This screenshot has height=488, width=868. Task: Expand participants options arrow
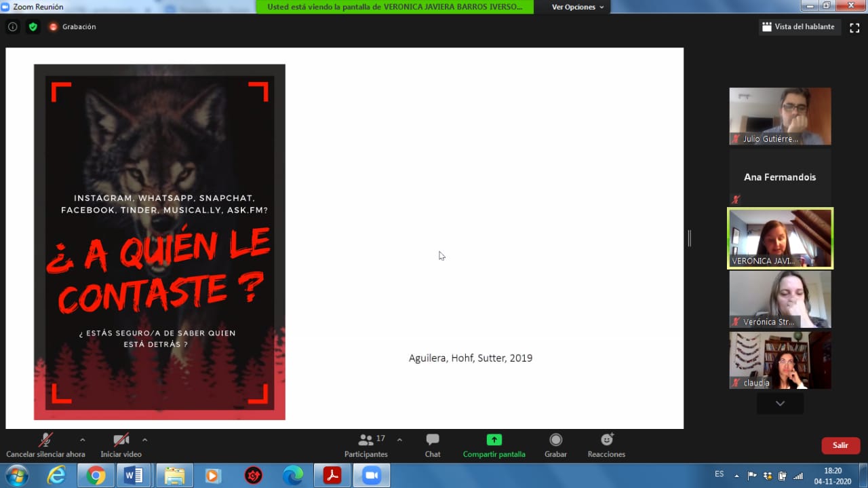tap(399, 440)
